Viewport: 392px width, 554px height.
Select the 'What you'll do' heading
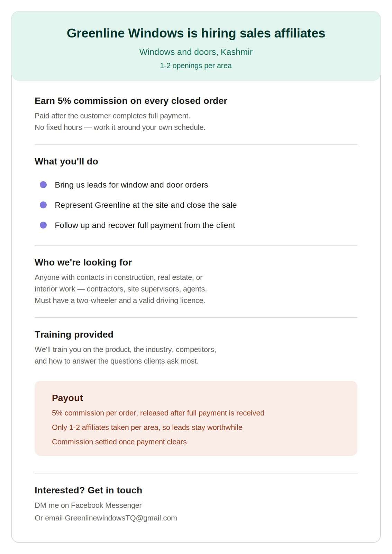[66, 161]
